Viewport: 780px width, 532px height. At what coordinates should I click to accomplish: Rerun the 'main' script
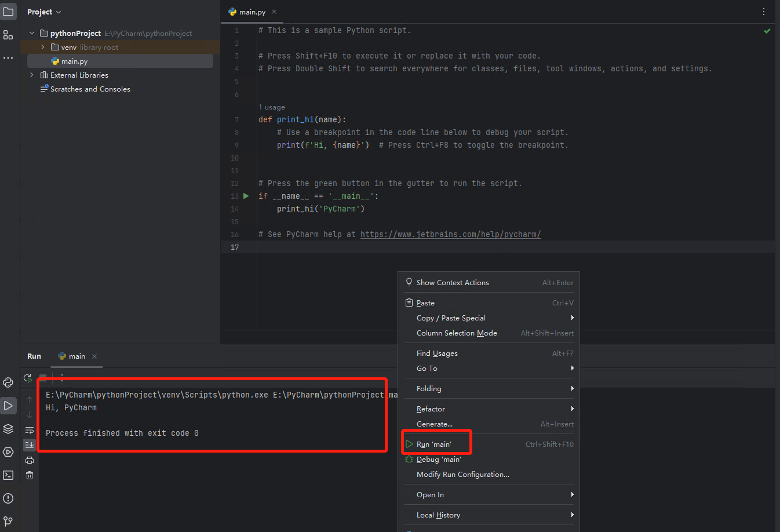(x=27, y=378)
